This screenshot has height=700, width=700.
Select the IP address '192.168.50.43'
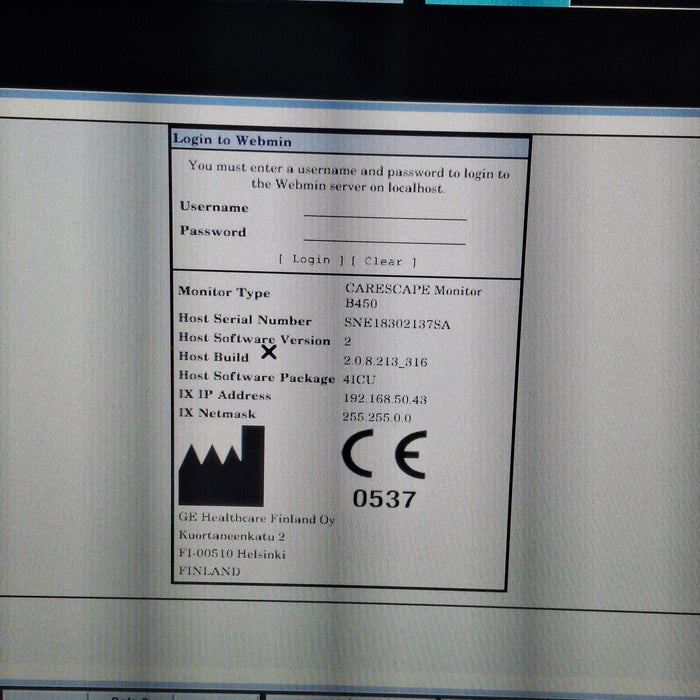385,399
